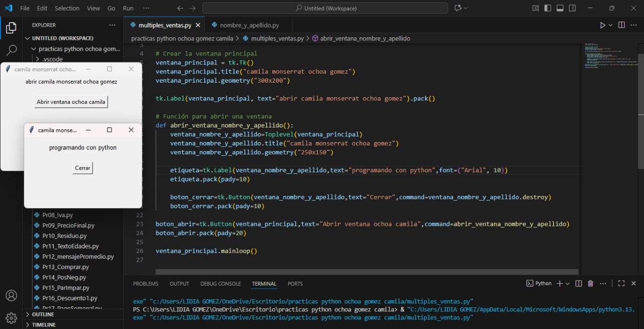The image size is (644, 329).
Task: Toggle the bottom panel visibility
Action: pos(560,8)
